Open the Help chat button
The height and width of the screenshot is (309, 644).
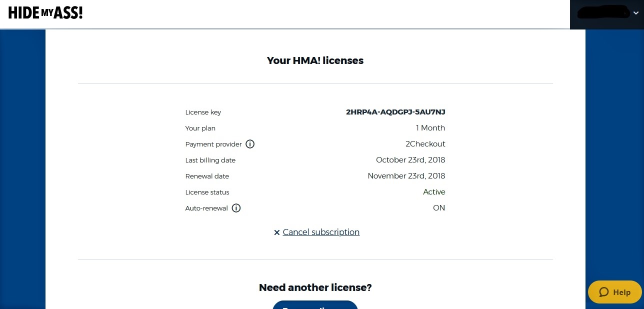point(614,292)
